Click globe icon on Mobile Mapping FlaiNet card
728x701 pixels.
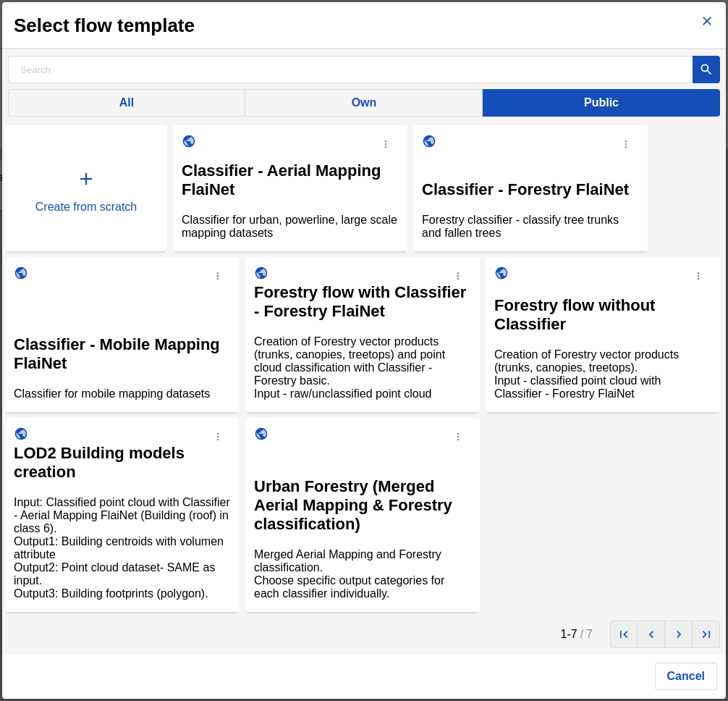[21, 273]
